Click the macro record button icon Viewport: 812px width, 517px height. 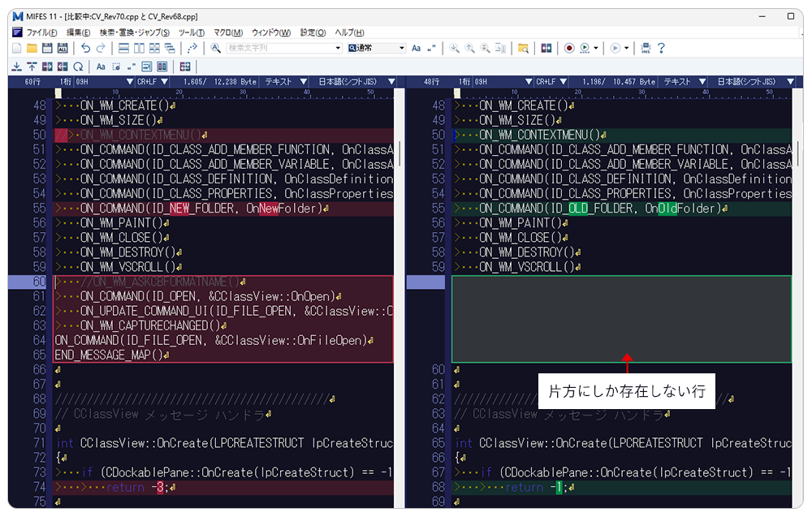coord(569,49)
